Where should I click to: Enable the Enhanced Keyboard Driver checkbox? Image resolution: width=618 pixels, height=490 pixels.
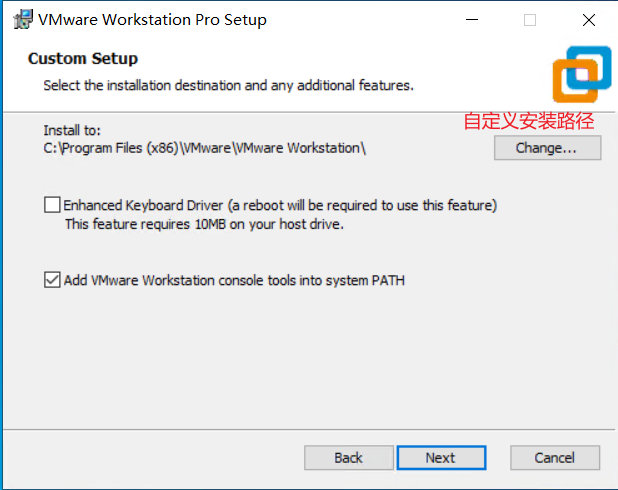click(x=52, y=205)
